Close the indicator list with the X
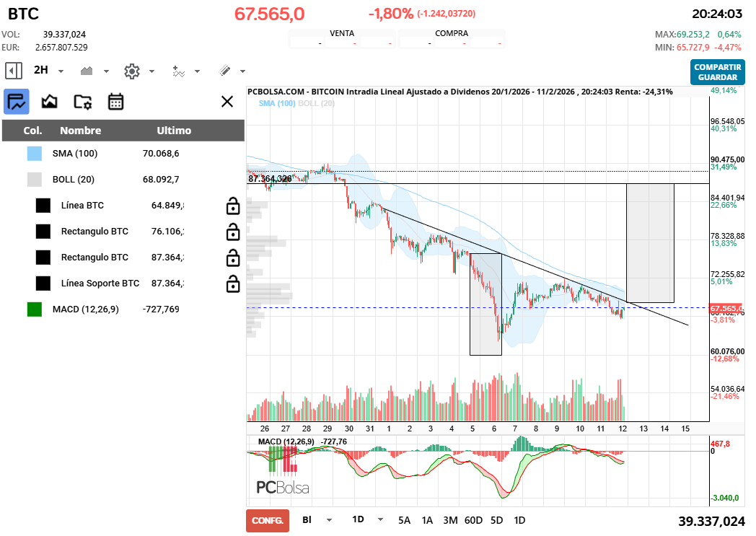 pos(227,102)
